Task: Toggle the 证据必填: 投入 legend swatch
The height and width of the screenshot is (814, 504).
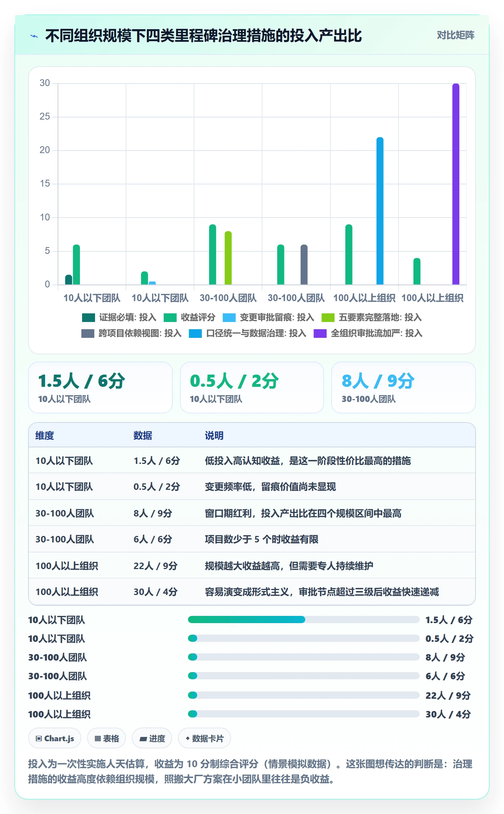Action: [x=88, y=317]
